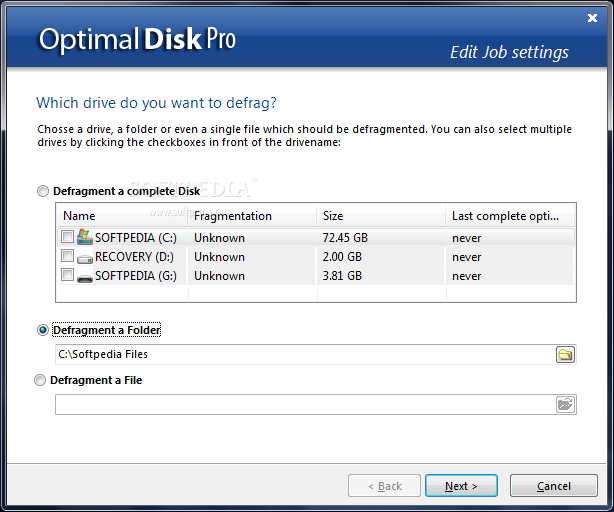
Task: Click the 'never' cell in the SOFTPEDIA (G:) row
Action: pos(466,276)
